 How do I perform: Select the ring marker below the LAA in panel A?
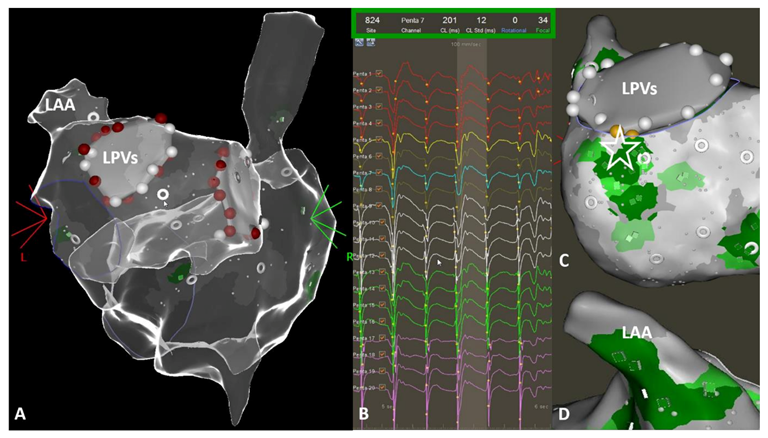point(93,117)
